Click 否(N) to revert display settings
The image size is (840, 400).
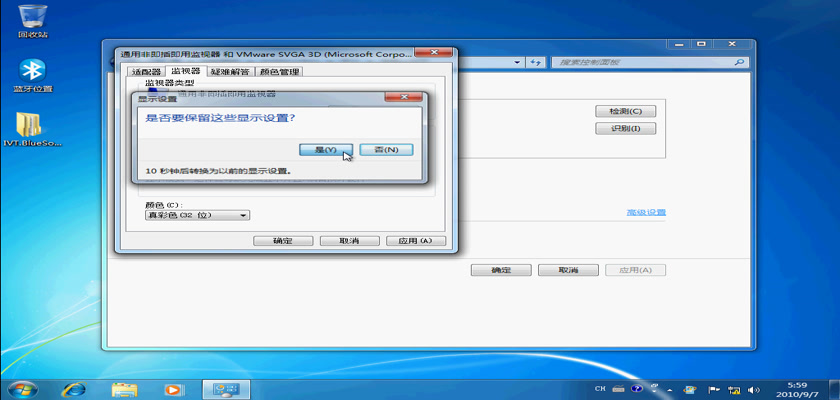tap(386, 149)
